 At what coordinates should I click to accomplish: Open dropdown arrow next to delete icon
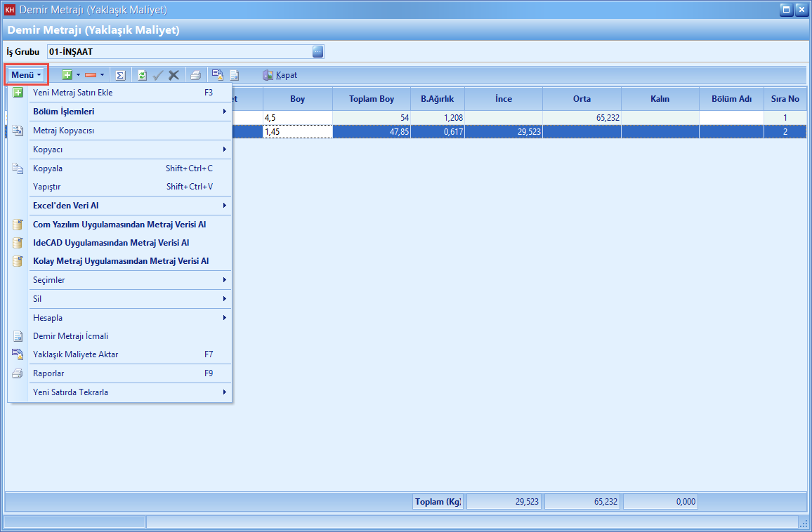pos(103,75)
